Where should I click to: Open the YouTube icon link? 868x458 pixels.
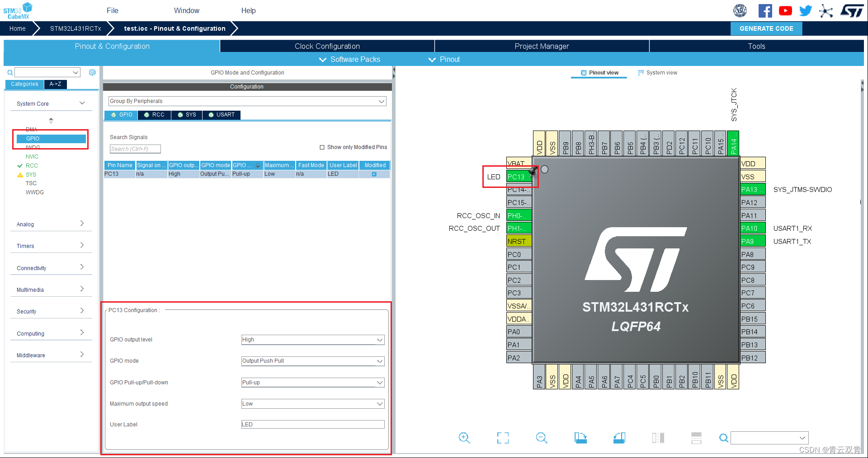click(x=785, y=11)
